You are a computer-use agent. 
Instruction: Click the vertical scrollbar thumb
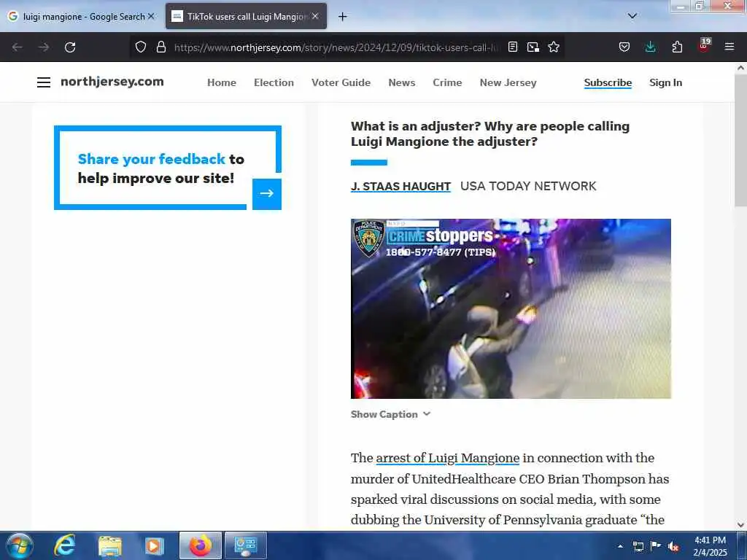tap(741, 140)
